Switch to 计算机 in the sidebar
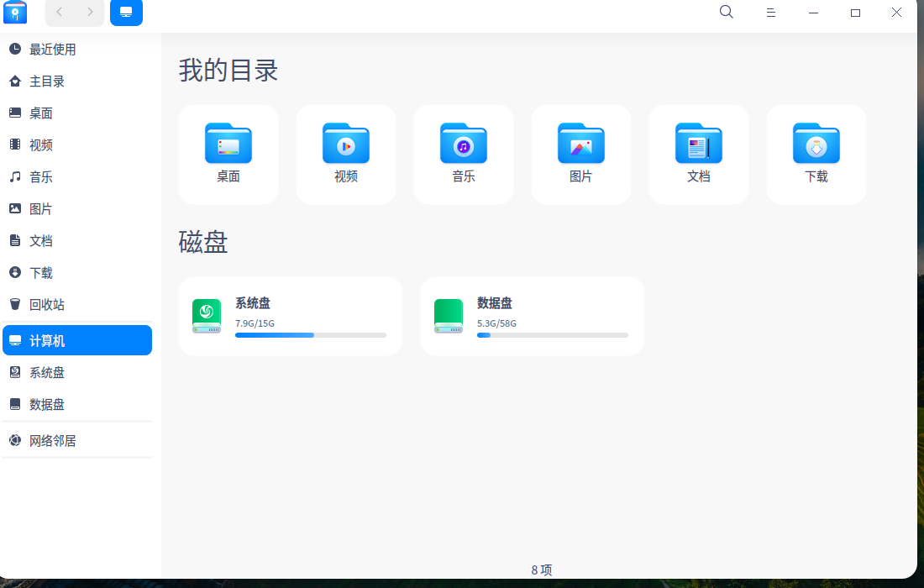The height and width of the screenshot is (588, 924). coord(47,340)
